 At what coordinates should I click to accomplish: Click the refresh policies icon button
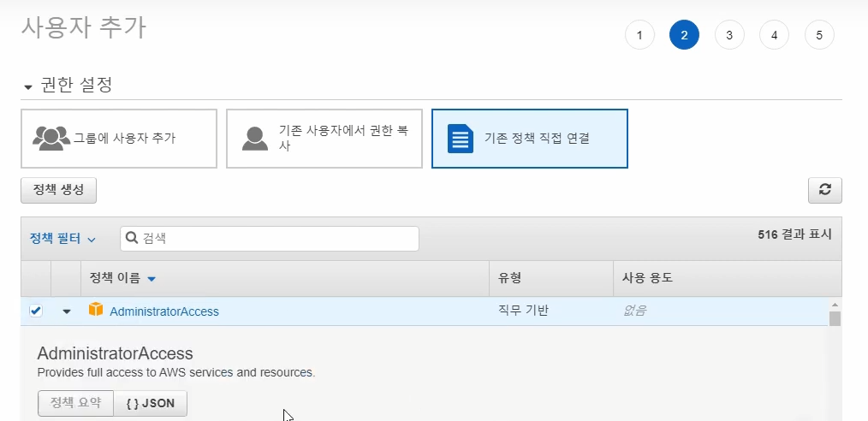(825, 190)
